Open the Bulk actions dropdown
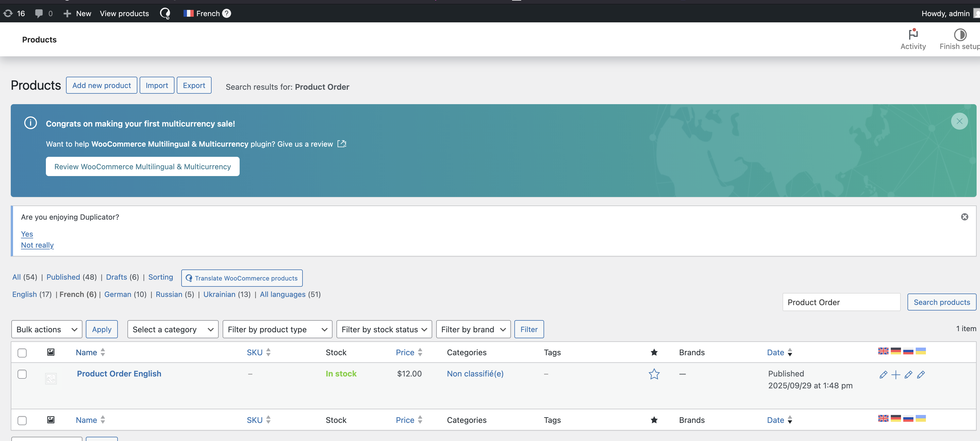 (x=46, y=329)
